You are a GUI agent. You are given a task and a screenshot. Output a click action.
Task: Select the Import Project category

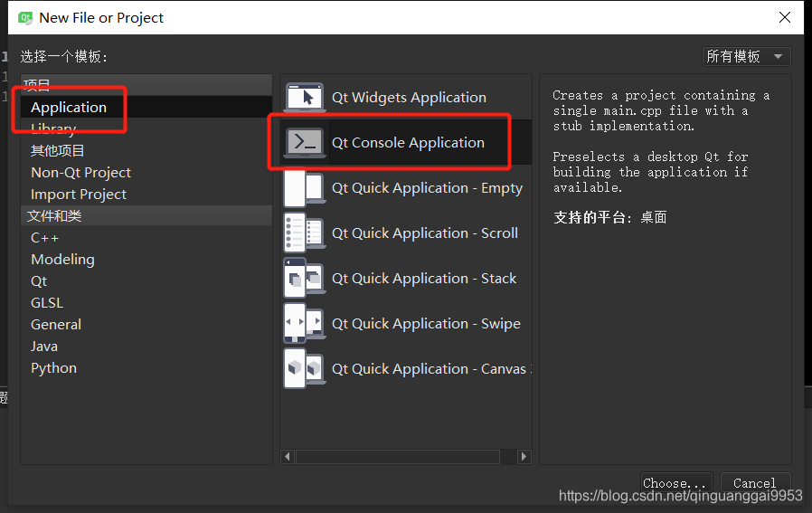pyautogui.click(x=146, y=195)
